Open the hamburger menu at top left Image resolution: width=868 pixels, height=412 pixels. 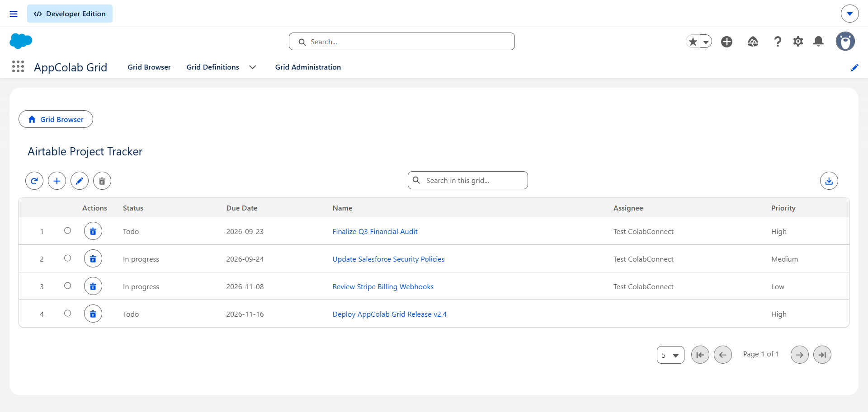14,14
